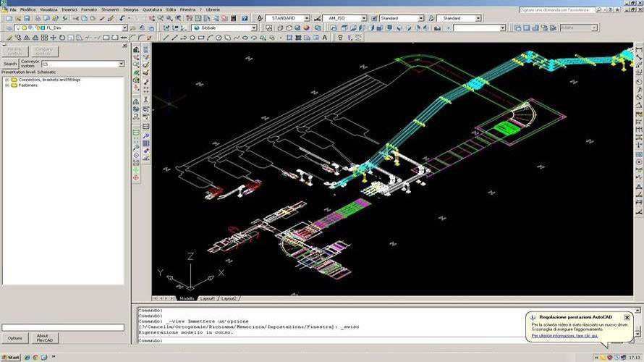Click the layer properties manager icon
Image resolution: width=644 pixels, height=362 pixels.
click(9, 28)
